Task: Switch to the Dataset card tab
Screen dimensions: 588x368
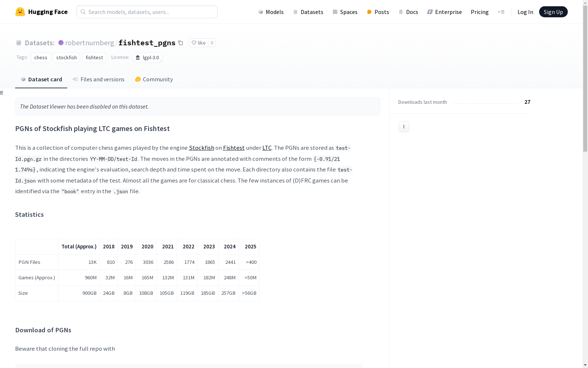Action: [41, 79]
